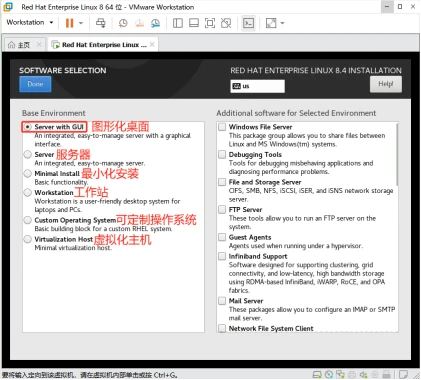
Task: Switch to the 主页 home tab
Action: [23, 45]
